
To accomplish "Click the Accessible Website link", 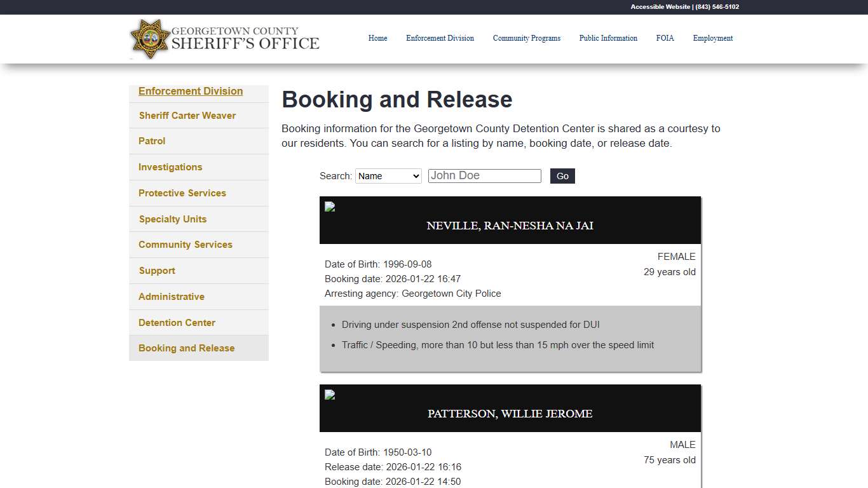I will tap(659, 7).
